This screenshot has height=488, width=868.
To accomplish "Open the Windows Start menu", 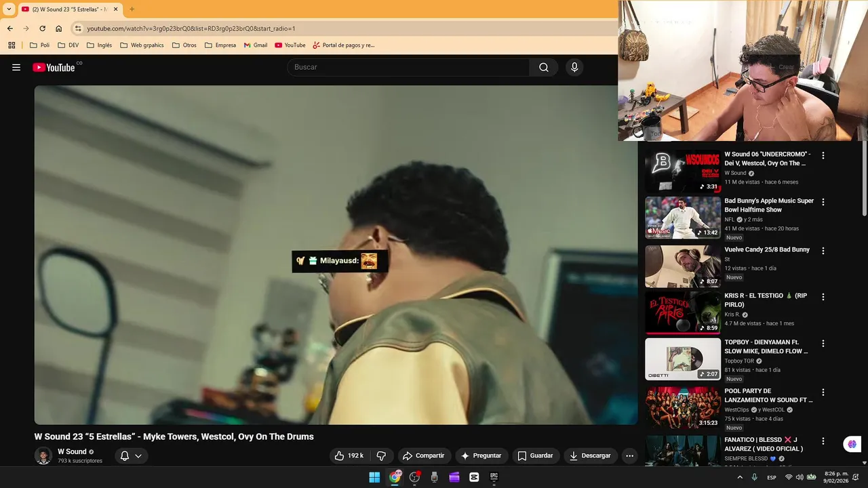I will [x=374, y=477].
